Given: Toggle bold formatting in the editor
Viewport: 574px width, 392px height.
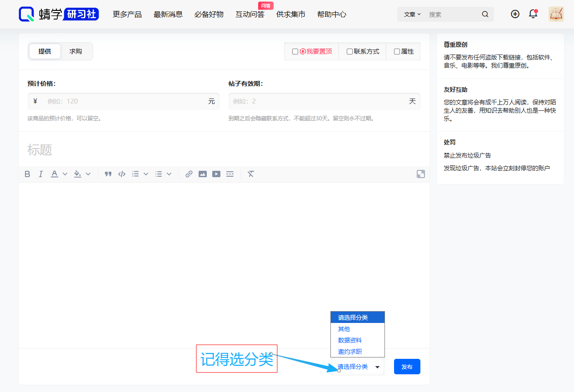Looking at the screenshot, I should 27,174.
